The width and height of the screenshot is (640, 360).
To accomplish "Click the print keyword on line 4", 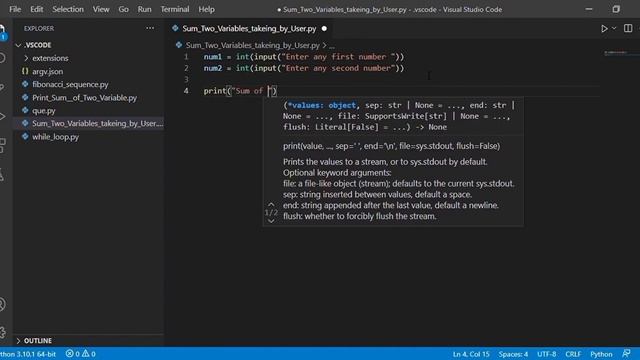I will 215,91.
